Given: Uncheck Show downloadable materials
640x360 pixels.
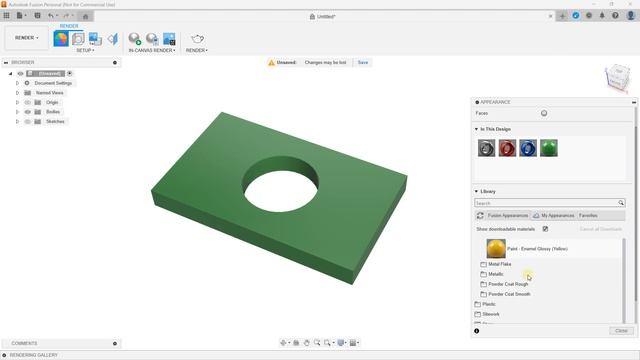Looking at the screenshot, I should pyautogui.click(x=545, y=229).
